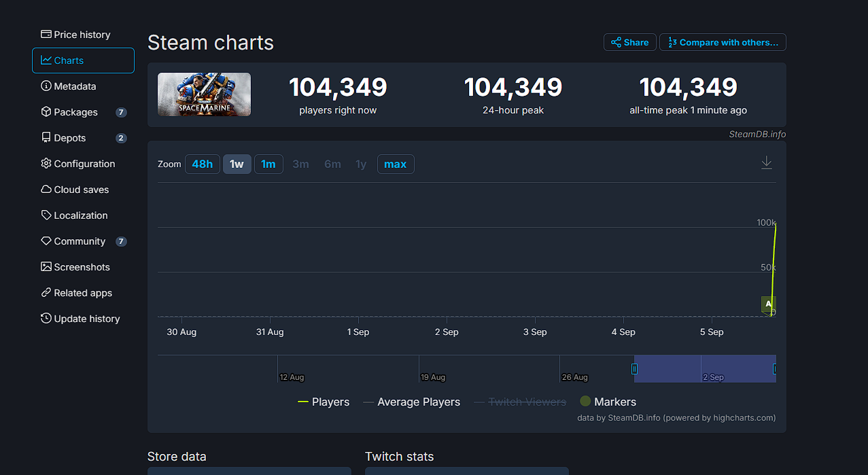The width and height of the screenshot is (868, 475).
Task: Open the Configuration section
Action: [x=83, y=164]
